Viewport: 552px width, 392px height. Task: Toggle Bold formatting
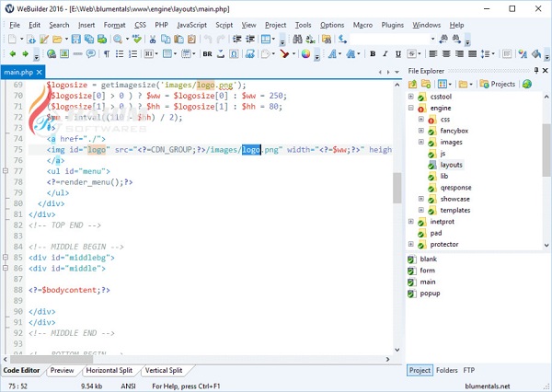pos(373,54)
